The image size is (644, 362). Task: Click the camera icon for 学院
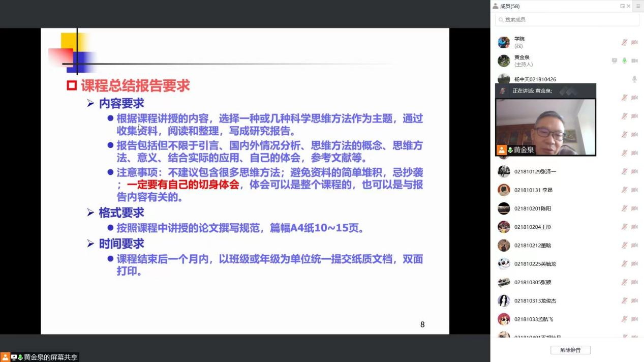(634, 42)
